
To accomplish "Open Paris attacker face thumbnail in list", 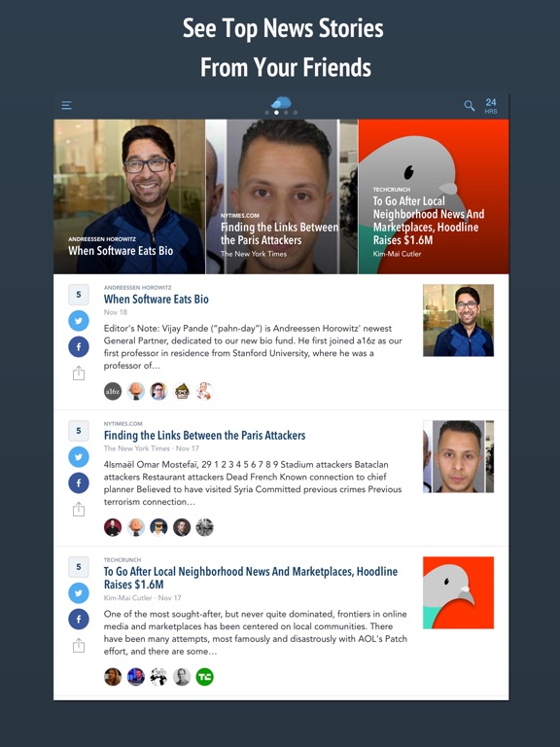I will click(x=458, y=456).
